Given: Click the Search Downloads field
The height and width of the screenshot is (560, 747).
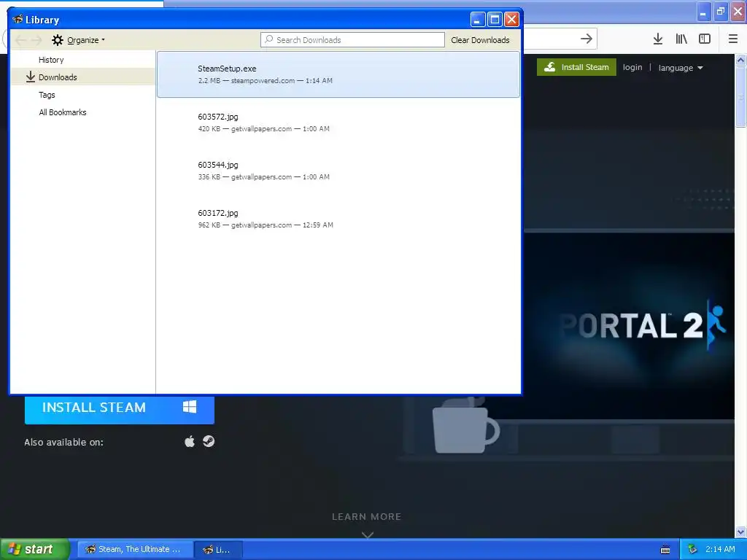Looking at the screenshot, I should 352,40.
